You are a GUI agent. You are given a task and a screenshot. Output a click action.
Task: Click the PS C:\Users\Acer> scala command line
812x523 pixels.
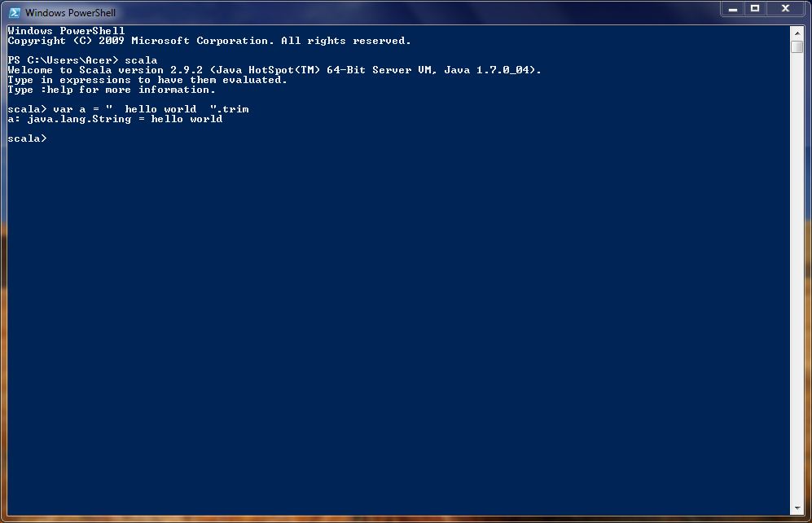pos(82,60)
